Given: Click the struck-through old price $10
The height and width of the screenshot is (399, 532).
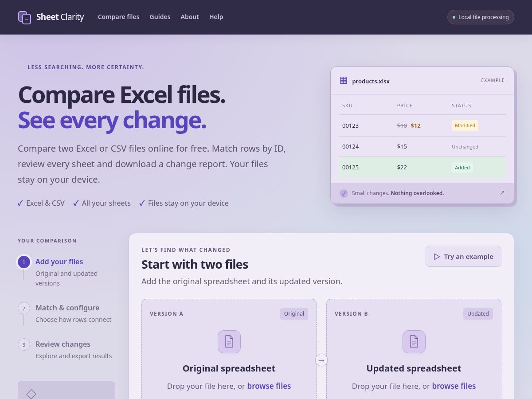Looking at the screenshot, I should tap(402, 125).
